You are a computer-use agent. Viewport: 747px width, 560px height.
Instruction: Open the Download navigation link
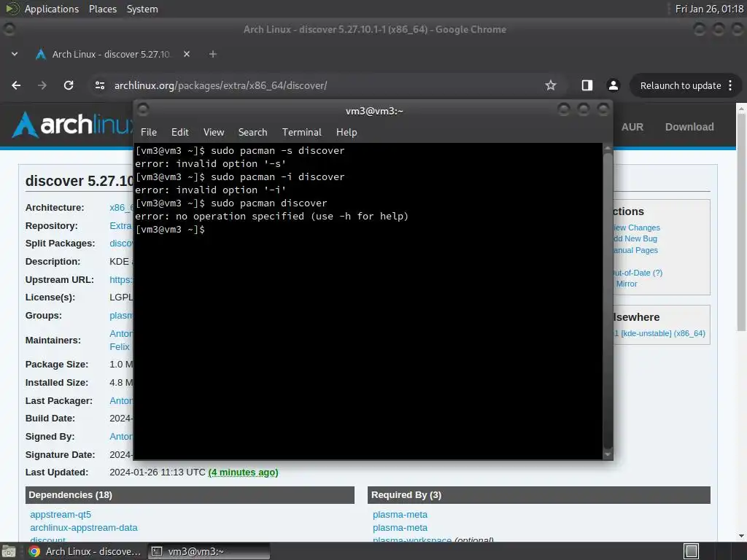pyautogui.click(x=689, y=127)
